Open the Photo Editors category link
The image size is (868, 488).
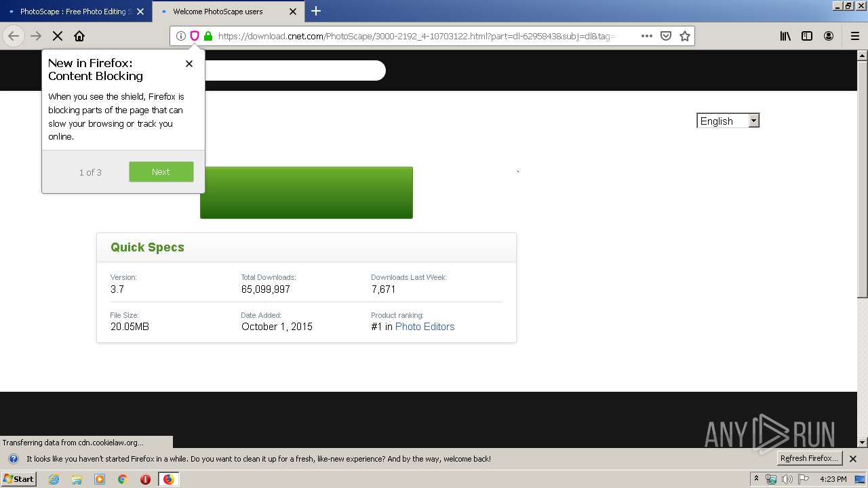coord(425,327)
